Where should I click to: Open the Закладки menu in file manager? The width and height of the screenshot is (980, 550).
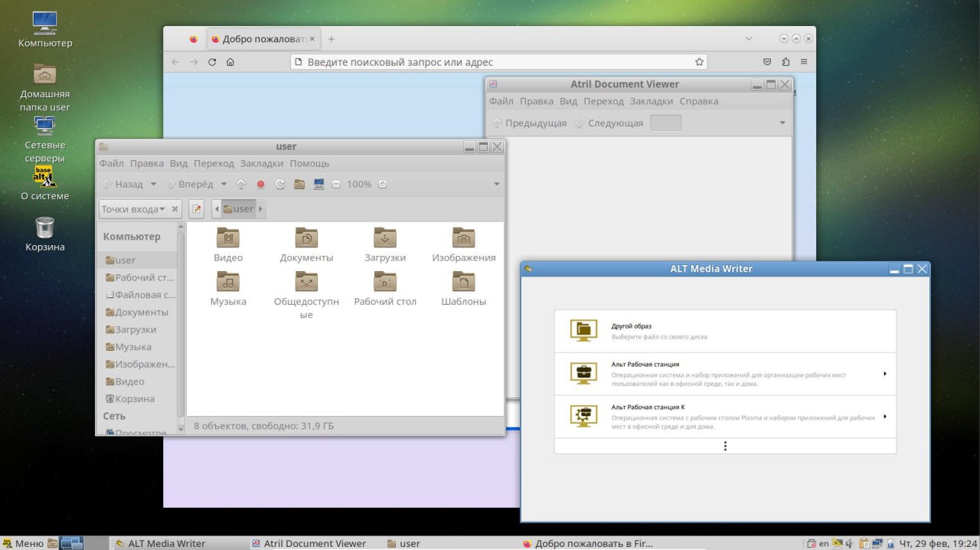pyautogui.click(x=262, y=163)
